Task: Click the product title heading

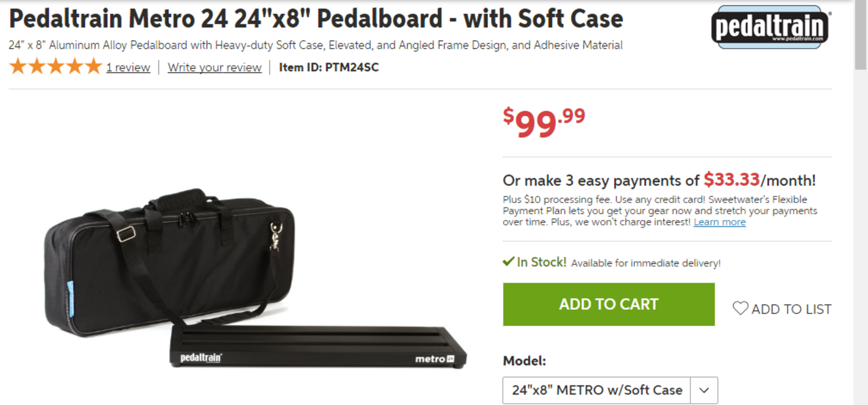Action: (316, 19)
